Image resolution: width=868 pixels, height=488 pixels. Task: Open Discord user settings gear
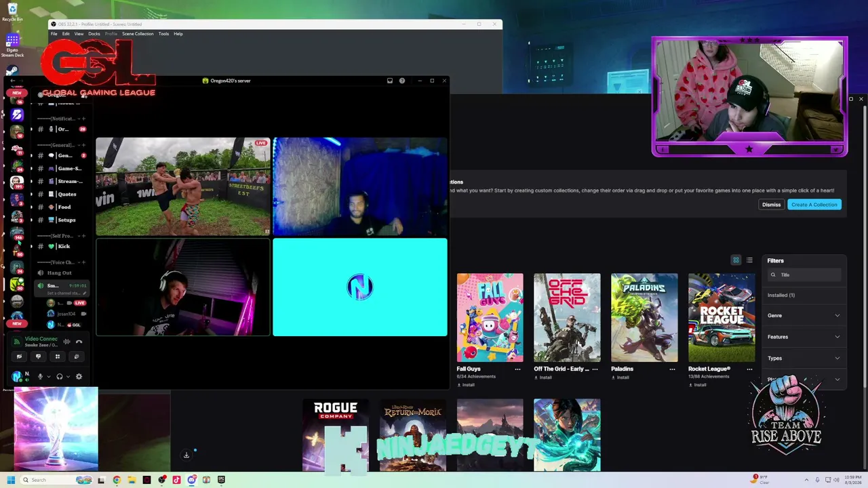click(x=79, y=376)
